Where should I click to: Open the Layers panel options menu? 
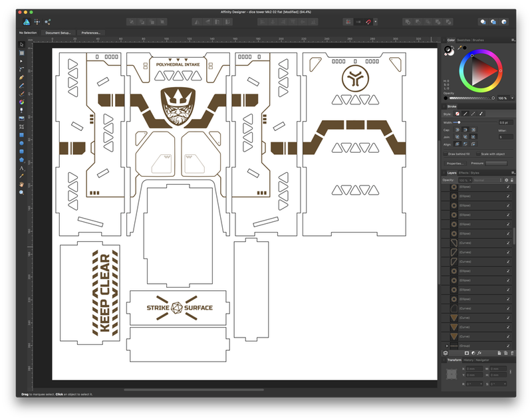click(x=513, y=173)
